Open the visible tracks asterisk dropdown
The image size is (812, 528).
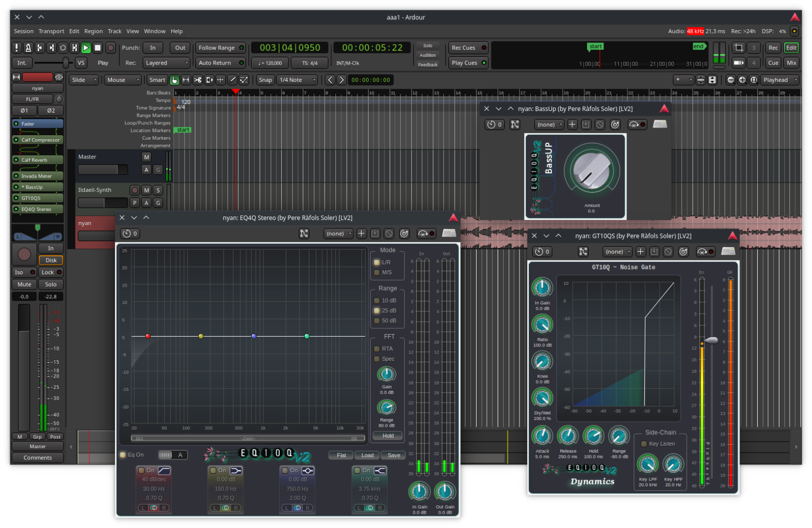point(683,80)
